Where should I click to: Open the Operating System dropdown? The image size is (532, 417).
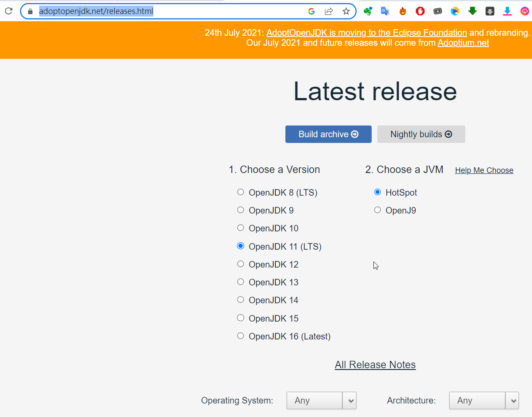pyautogui.click(x=322, y=400)
